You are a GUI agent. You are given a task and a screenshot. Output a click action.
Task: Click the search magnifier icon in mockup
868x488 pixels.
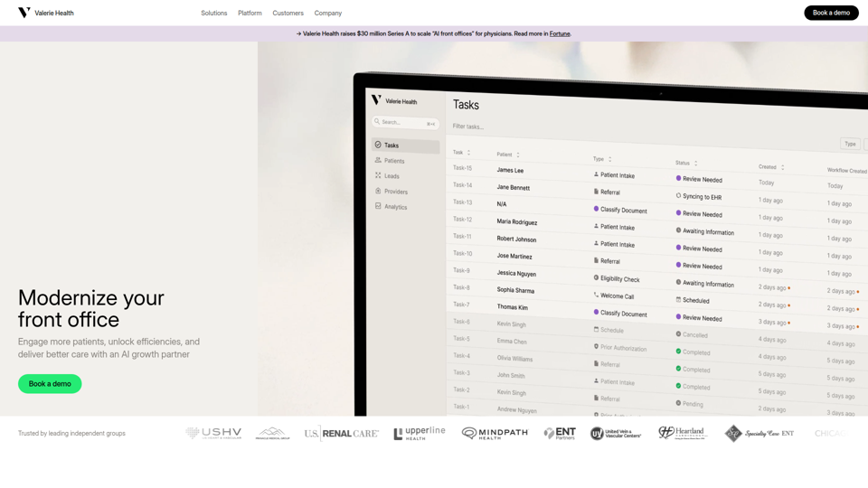click(x=377, y=121)
